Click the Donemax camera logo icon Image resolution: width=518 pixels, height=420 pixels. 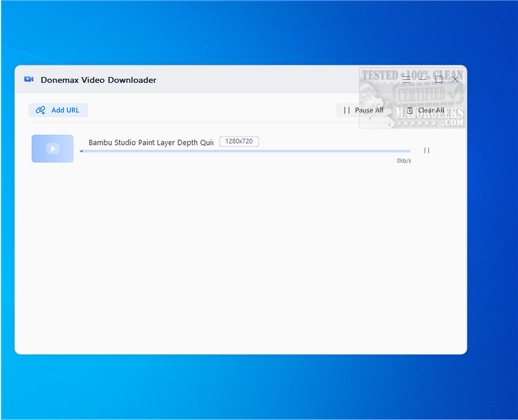point(29,79)
